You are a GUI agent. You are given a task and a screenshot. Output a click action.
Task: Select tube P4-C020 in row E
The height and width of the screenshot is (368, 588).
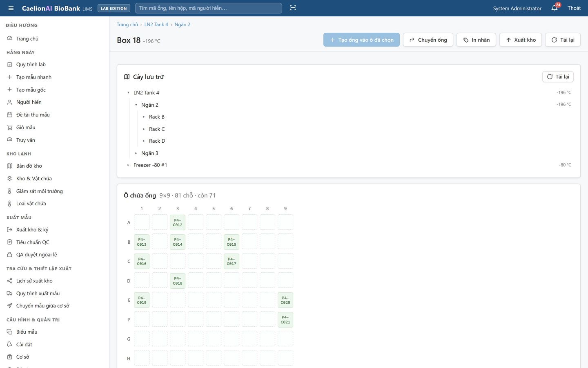(285, 300)
